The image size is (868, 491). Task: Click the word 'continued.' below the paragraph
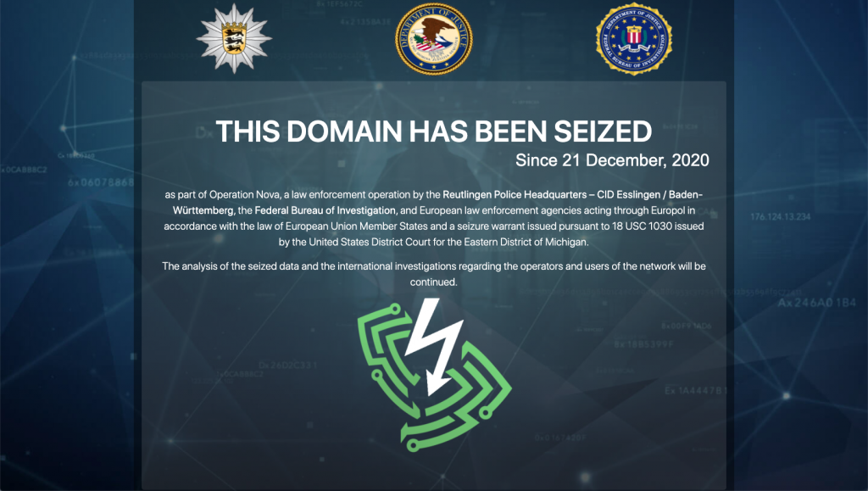click(x=433, y=282)
